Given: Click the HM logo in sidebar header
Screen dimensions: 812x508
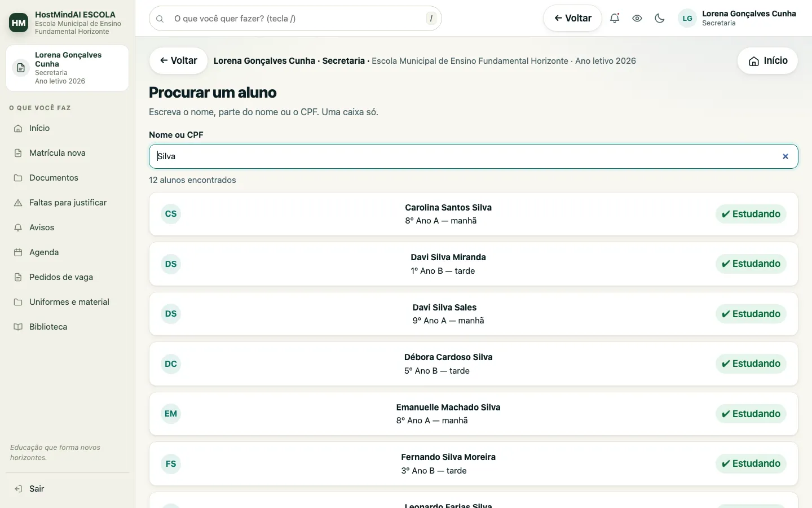Looking at the screenshot, I should pos(19,23).
